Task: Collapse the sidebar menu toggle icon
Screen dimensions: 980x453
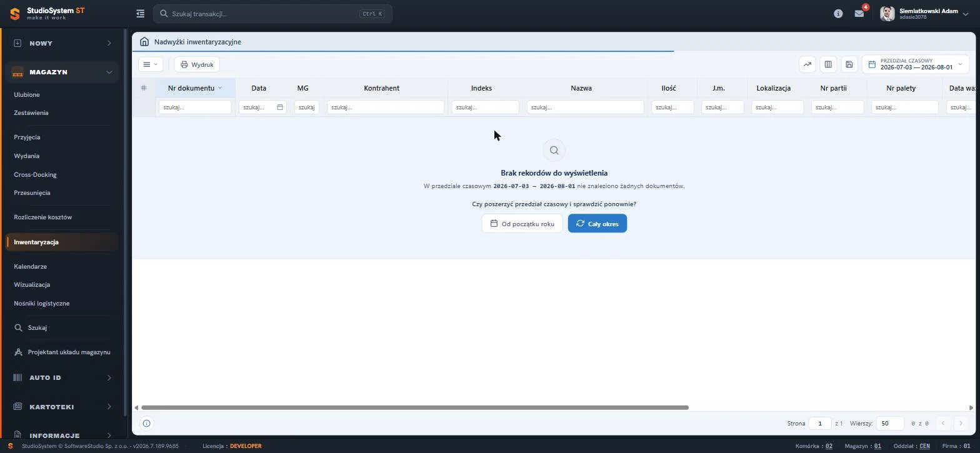Action: [x=140, y=13]
